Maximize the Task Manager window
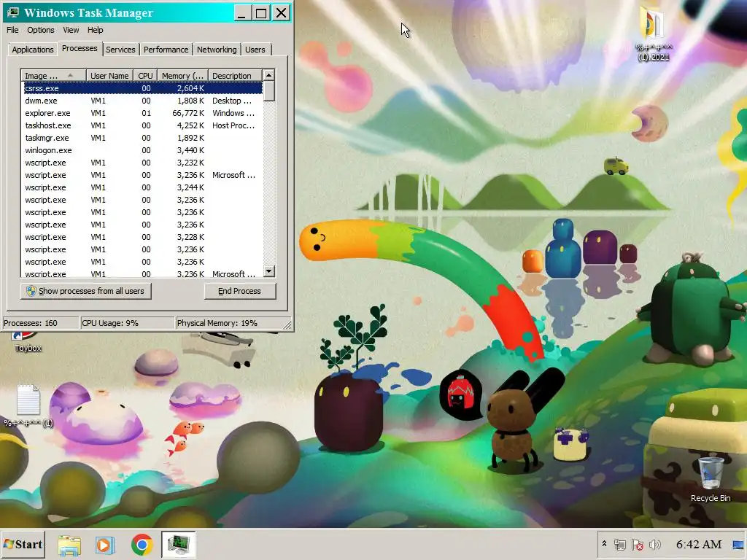Screen dimensions: 747x560 click(261, 13)
